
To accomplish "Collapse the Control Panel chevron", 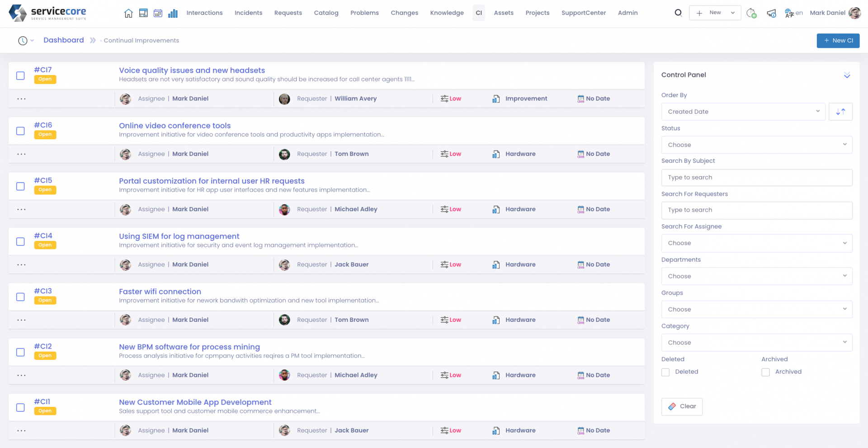I will [847, 75].
